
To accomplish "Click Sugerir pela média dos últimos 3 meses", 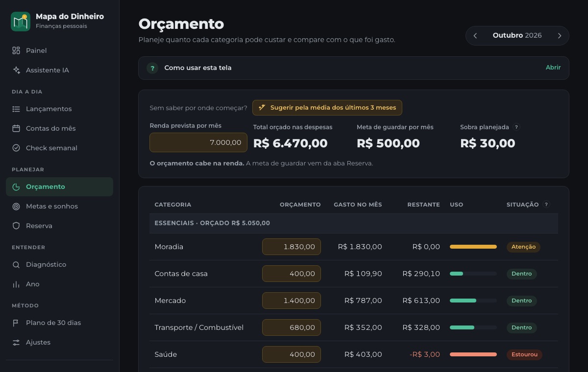I will click(327, 108).
